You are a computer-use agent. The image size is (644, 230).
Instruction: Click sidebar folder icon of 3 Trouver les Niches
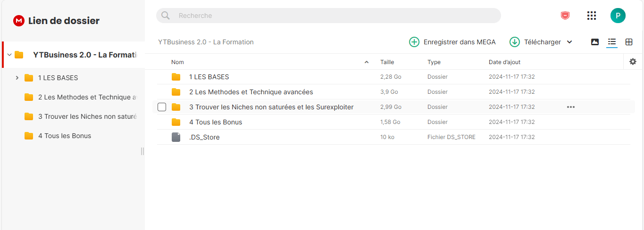coord(29,116)
